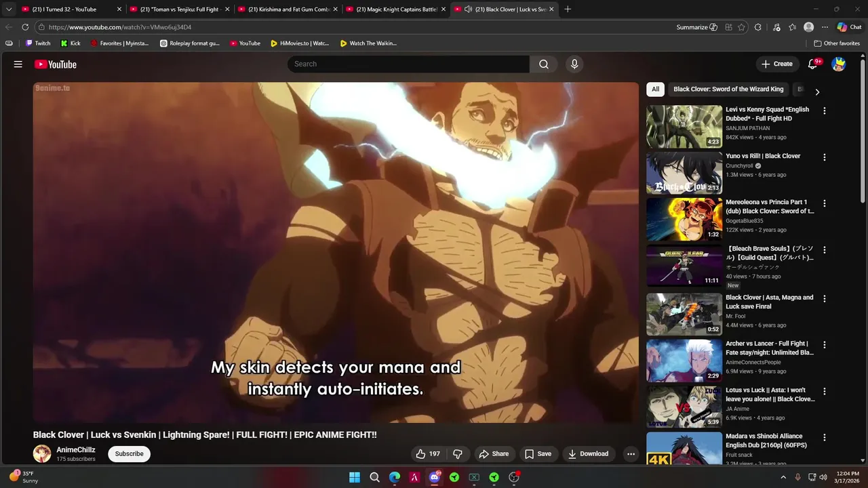Switch to 'Toman vs Tenjiku' tab

click(x=180, y=9)
